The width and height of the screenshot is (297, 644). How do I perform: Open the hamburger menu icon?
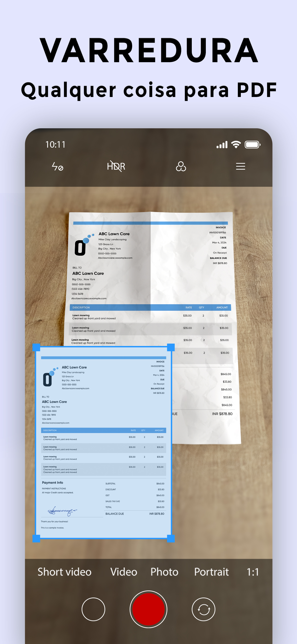click(x=241, y=166)
